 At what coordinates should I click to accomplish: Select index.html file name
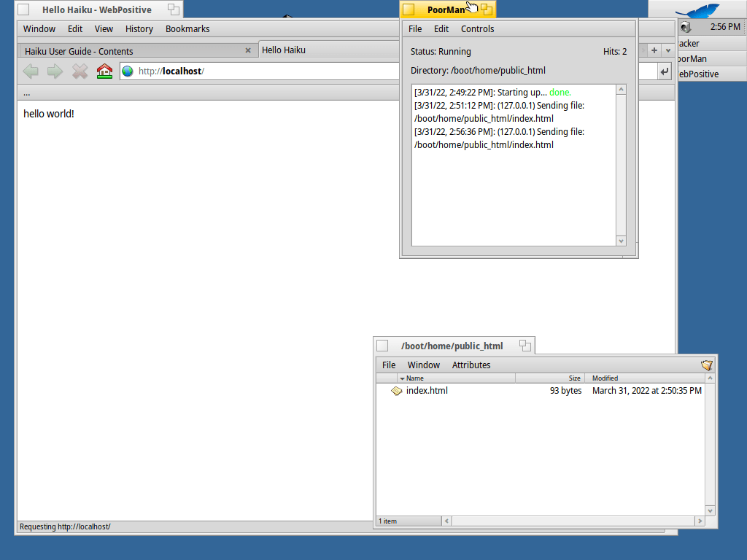[x=427, y=391]
